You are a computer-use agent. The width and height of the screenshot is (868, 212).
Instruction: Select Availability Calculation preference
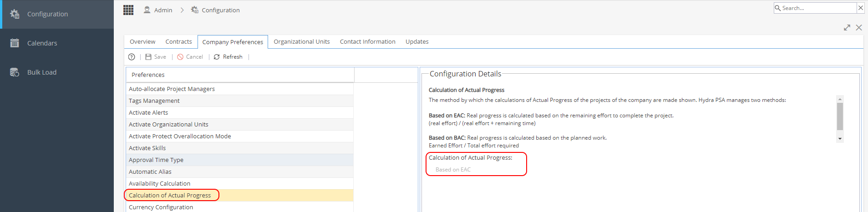pyautogui.click(x=239, y=183)
